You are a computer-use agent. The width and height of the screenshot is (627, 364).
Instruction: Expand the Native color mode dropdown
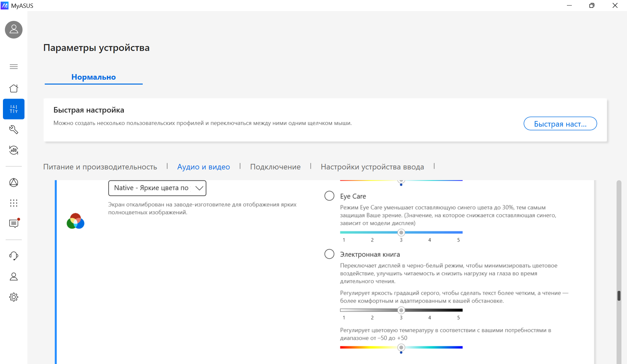coord(157,188)
